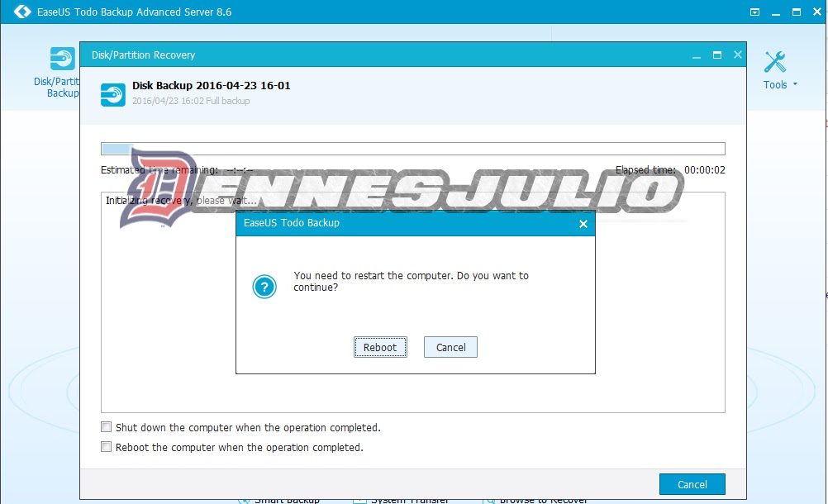Click the elapsed time value 00:00:02
Image resolution: width=828 pixels, height=504 pixels.
click(x=704, y=170)
